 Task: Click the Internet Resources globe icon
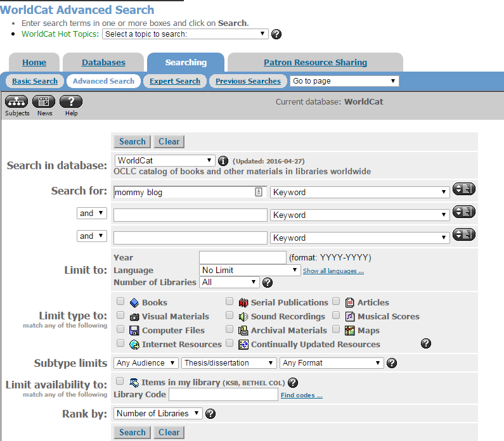pyautogui.click(x=134, y=345)
